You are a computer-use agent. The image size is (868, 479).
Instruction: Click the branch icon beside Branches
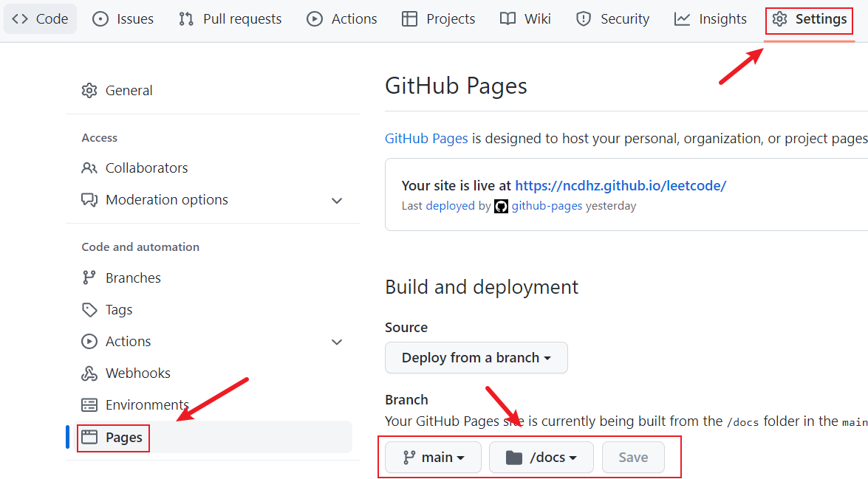click(89, 278)
